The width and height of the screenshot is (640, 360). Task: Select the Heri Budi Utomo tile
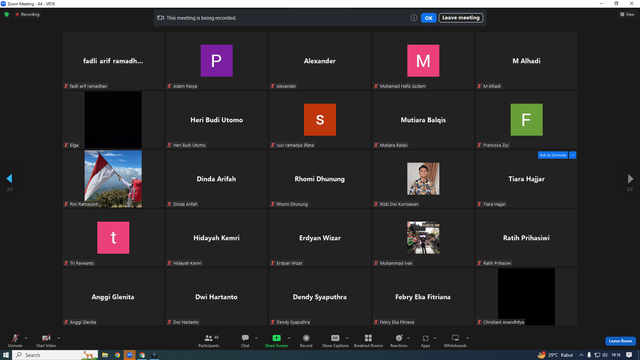[x=217, y=120]
